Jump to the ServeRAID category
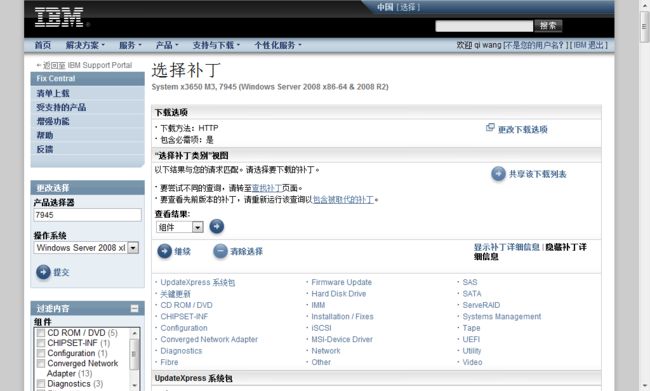650x391 pixels. [x=481, y=305]
